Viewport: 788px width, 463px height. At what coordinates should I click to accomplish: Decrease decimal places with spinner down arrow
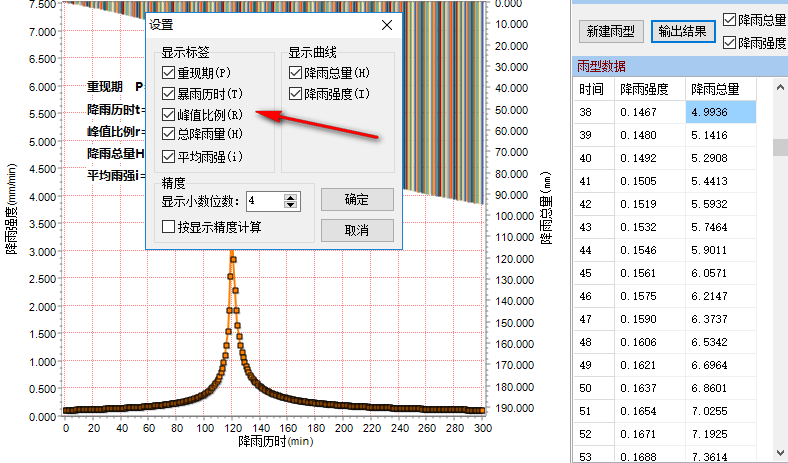(x=291, y=205)
